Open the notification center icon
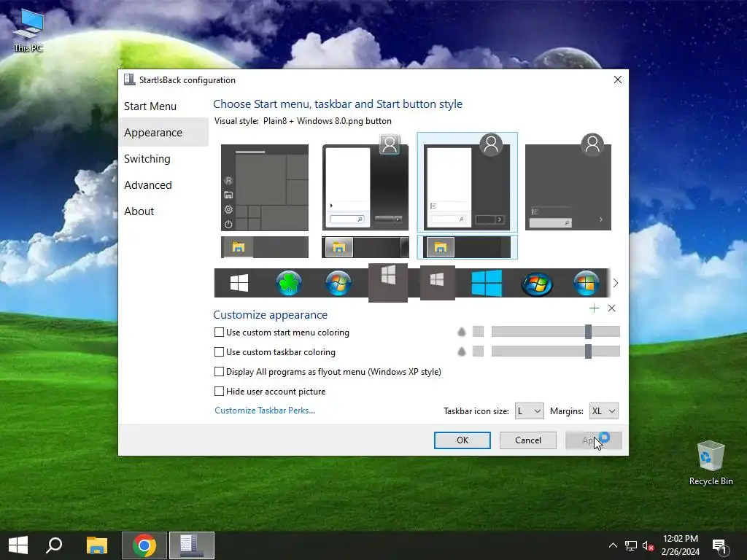This screenshot has width=747, height=560. 720,546
